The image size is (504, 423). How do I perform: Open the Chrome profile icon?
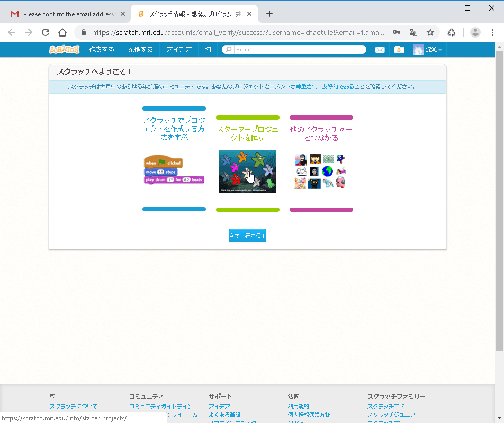pyautogui.click(x=475, y=32)
